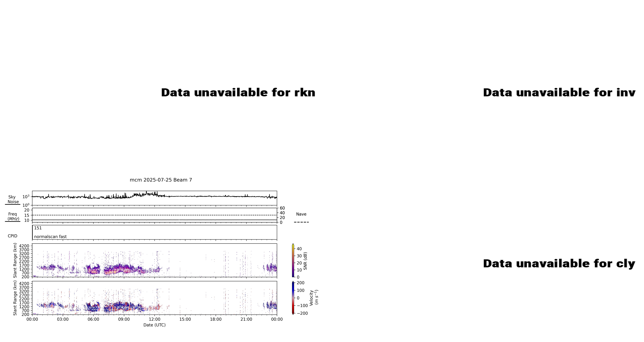Image resolution: width=644 pixels, height=342 pixels.
Task: Click the '60' tick on the Nave axis
Action: 282,208
